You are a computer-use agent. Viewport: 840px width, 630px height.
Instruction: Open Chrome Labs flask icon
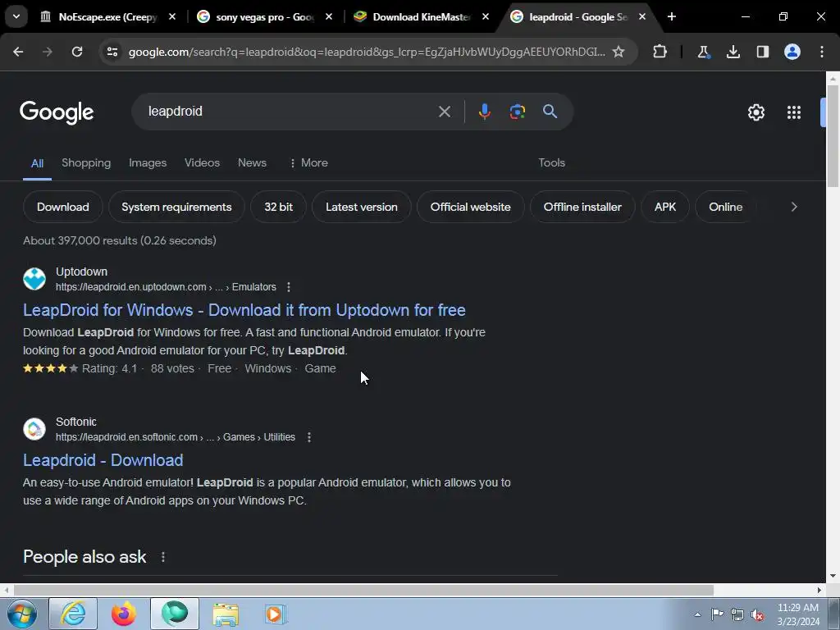(703, 52)
